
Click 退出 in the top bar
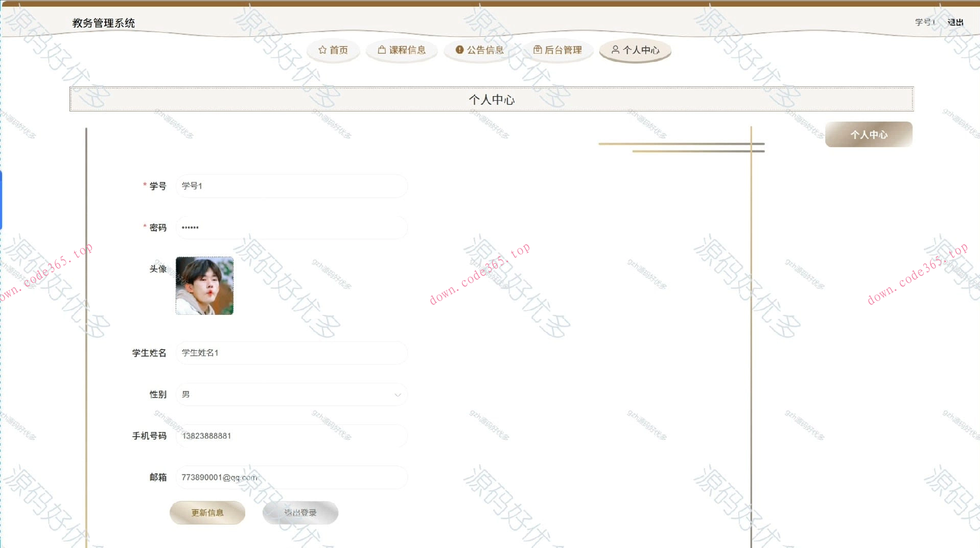click(x=955, y=22)
